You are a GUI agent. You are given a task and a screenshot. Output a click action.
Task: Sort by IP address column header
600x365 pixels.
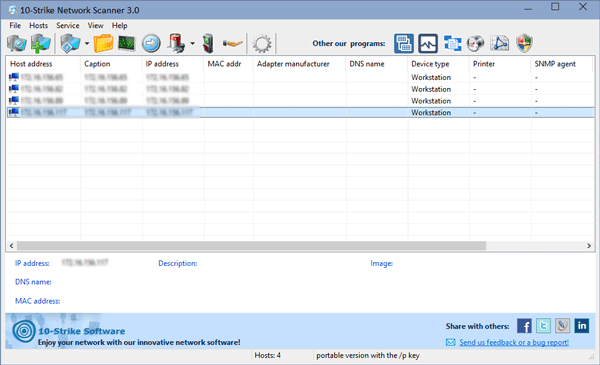click(x=173, y=64)
